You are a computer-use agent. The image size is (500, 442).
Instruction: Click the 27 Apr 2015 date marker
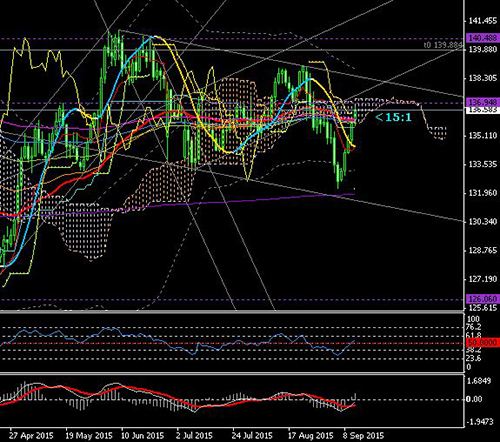click(x=31, y=435)
